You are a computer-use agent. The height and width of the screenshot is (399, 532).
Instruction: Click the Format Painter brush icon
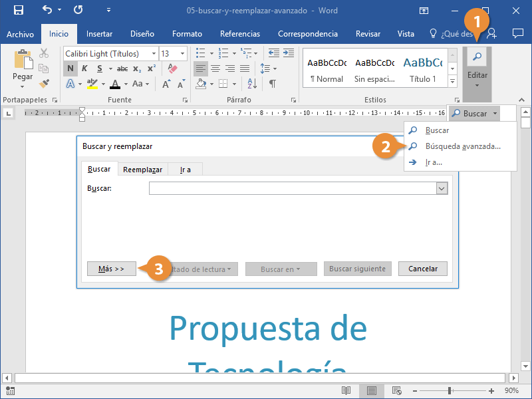44,83
